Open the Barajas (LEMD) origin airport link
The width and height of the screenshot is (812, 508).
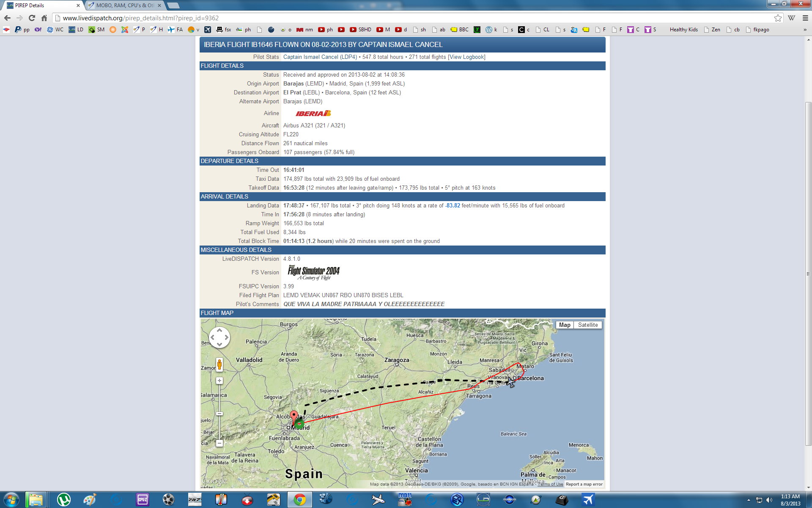(304, 84)
